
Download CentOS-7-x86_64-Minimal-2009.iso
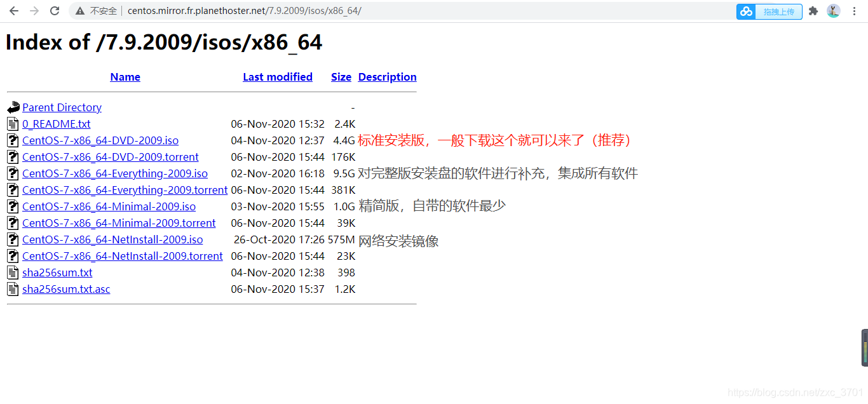(x=109, y=206)
